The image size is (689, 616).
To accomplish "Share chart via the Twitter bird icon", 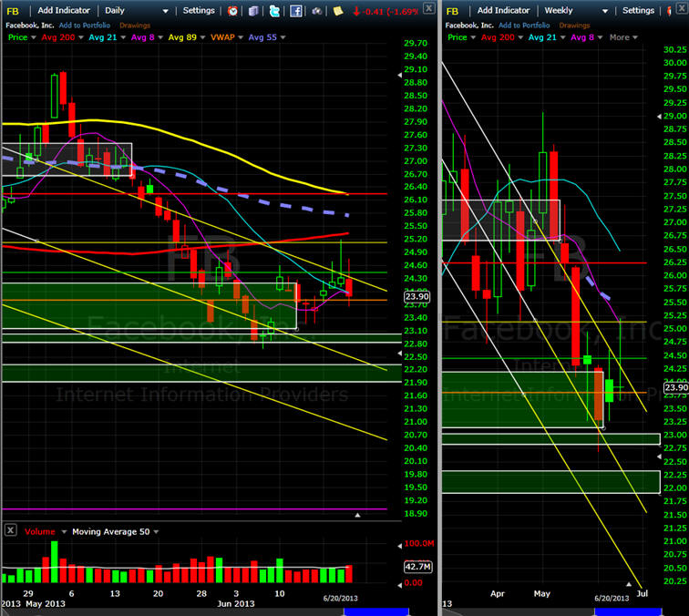I will tap(274, 11).
